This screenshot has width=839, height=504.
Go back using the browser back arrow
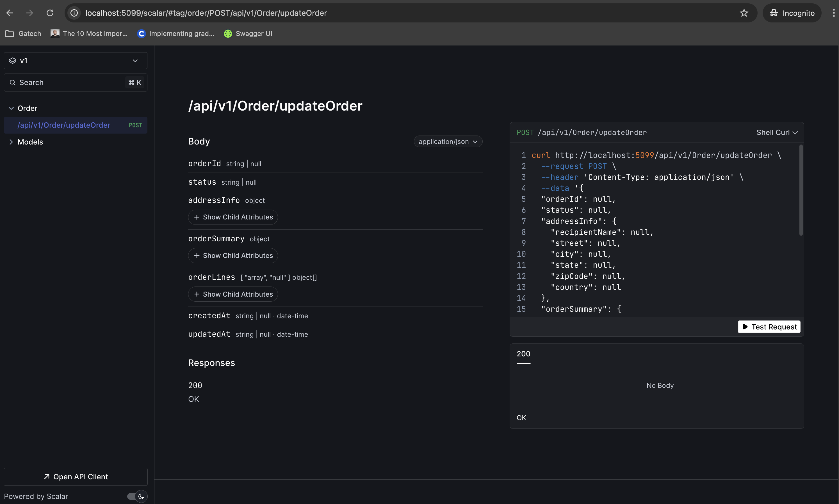[x=10, y=13]
